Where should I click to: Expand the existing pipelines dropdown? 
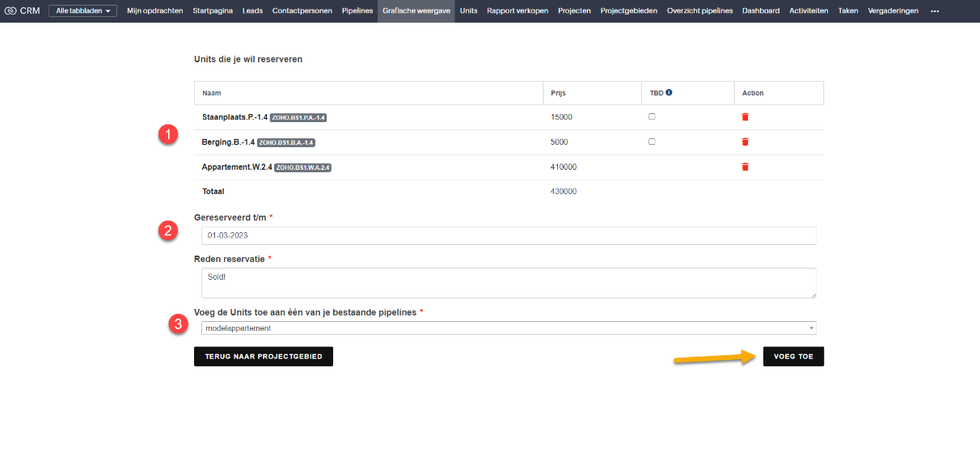pos(508,328)
